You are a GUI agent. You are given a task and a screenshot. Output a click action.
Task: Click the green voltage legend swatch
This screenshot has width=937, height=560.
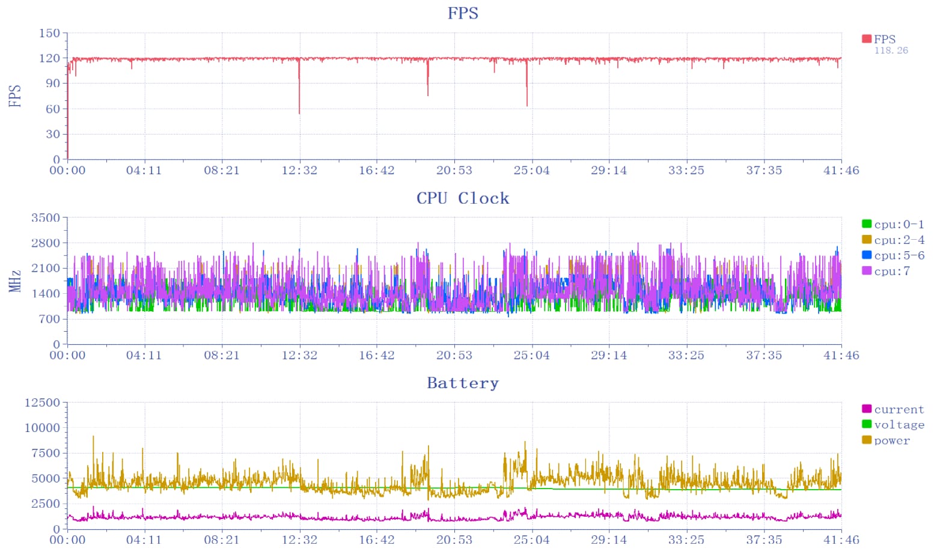pyautogui.click(x=866, y=424)
